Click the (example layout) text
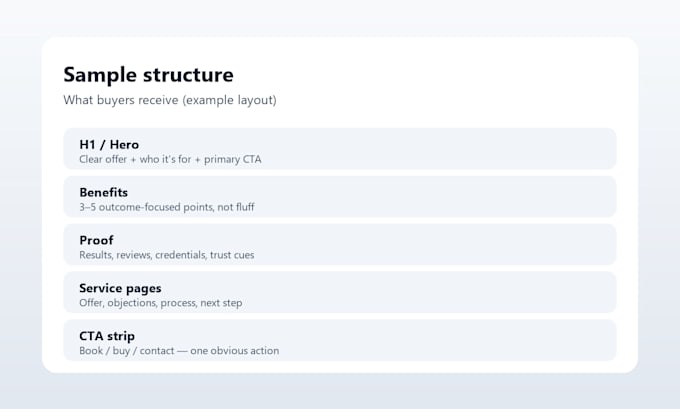The width and height of the screenshot is (680, 409). (x=229, y=100)
